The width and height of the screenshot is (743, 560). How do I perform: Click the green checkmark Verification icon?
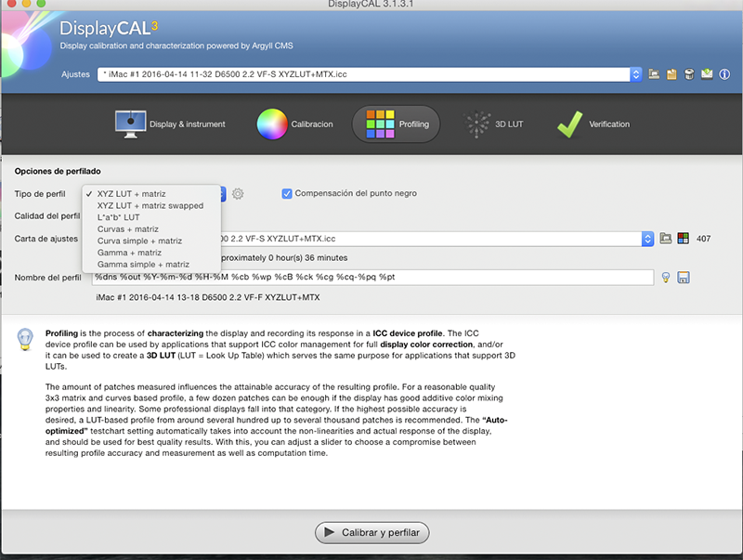569,124
